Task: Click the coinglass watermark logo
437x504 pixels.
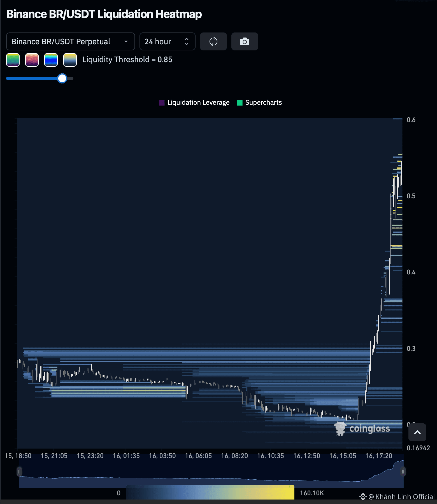Action: [x=362, y=428]
